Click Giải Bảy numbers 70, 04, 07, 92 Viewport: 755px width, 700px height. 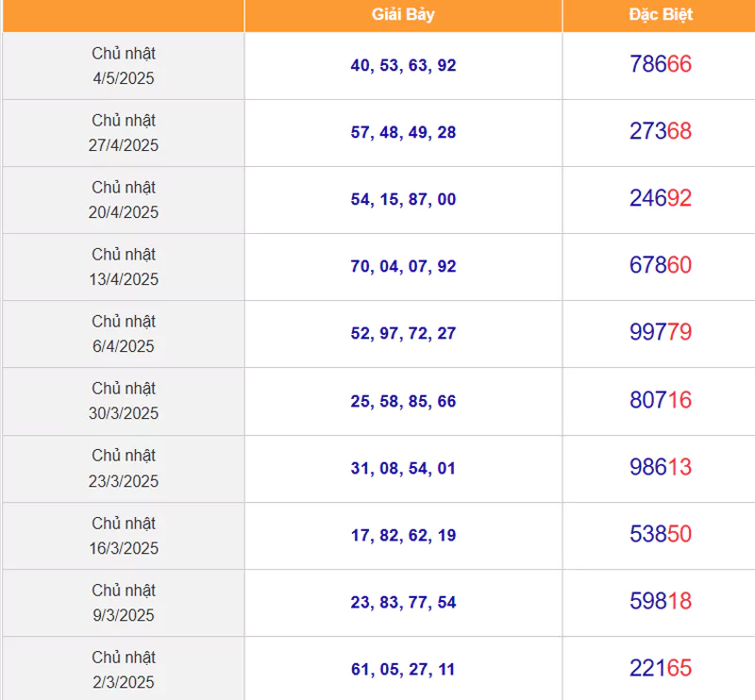click(x=403, y=266)
